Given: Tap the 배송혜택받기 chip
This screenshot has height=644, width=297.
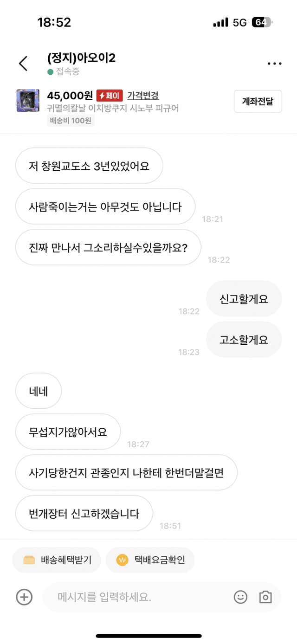Looking at the screenshot, I should pyautogui.click(x=58, y=560).
